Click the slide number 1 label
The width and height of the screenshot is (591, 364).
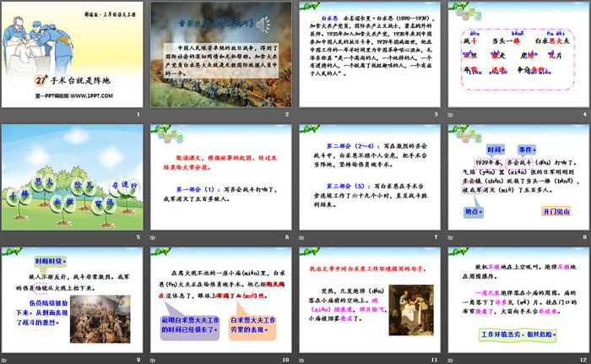(138, 114)
